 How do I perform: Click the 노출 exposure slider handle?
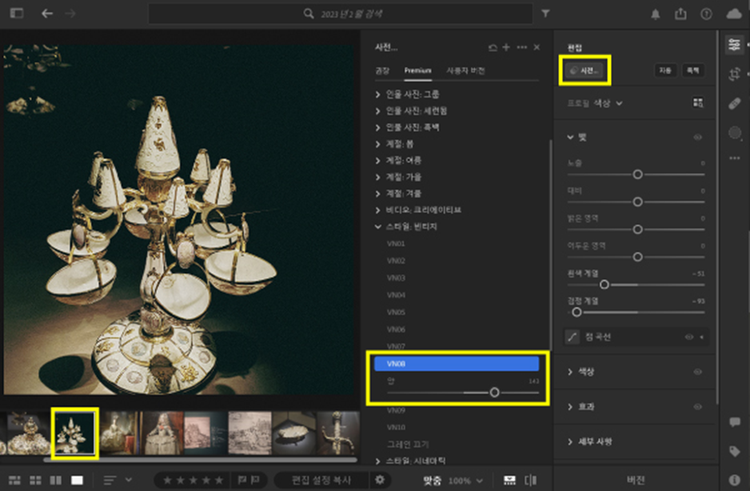tap(638, 175)
